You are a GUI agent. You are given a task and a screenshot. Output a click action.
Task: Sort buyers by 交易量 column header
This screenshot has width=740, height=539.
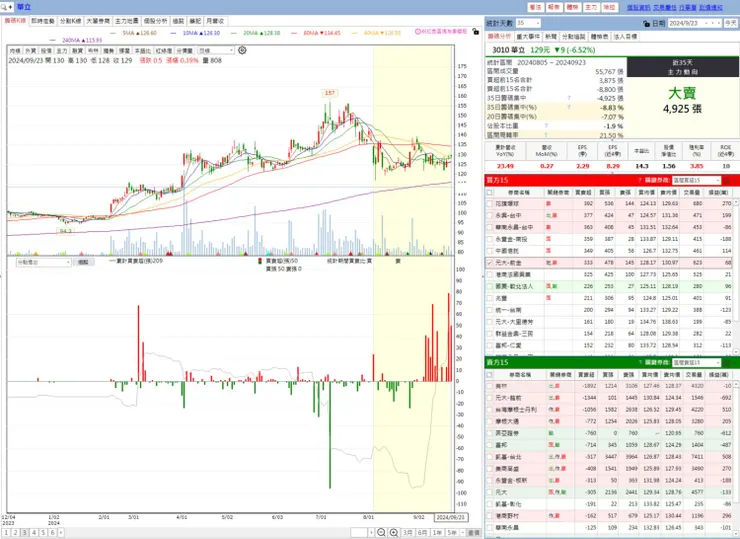click(691, 192)
